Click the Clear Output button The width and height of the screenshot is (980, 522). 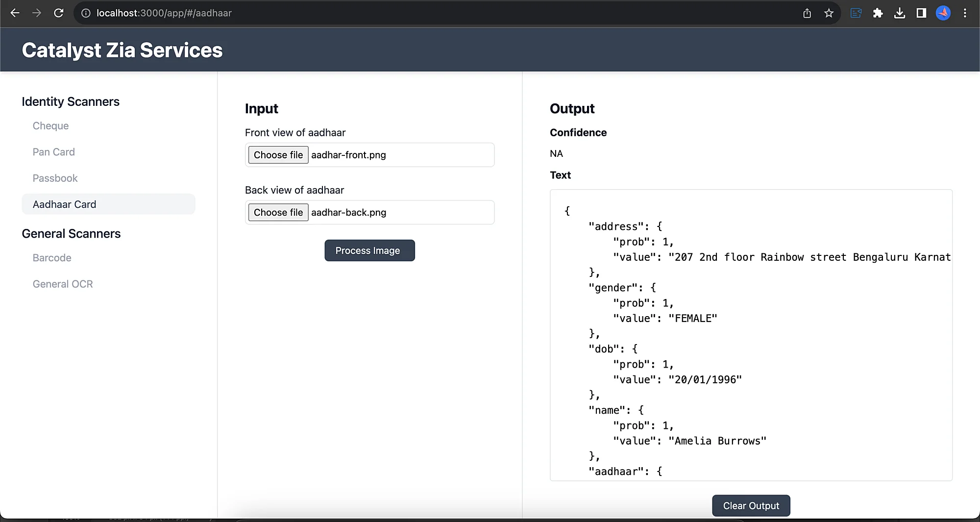(751, 506)
